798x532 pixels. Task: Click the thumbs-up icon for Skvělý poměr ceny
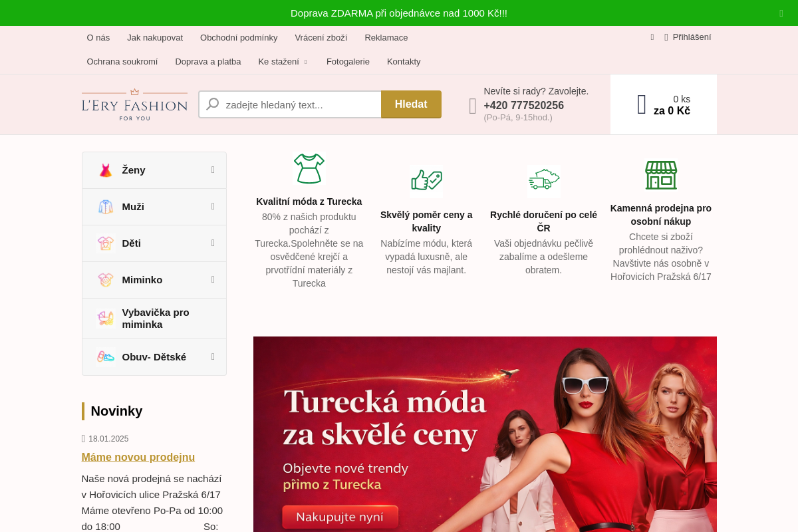tap(426, 180)
